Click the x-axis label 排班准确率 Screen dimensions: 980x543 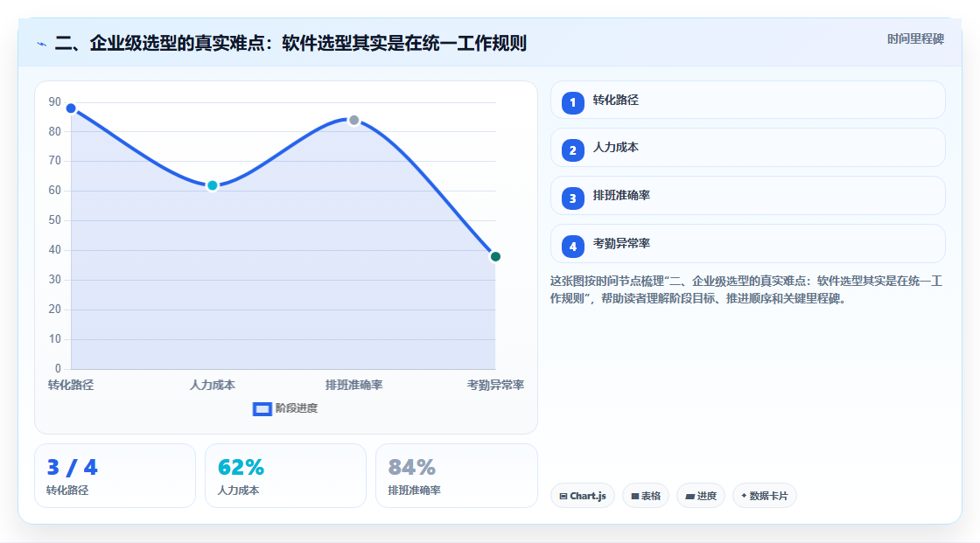point(353,385)
